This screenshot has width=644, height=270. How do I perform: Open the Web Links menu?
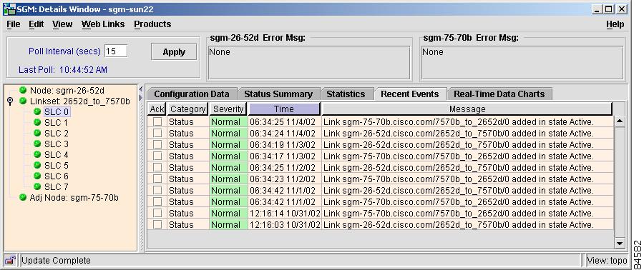(x=103, y=24)
